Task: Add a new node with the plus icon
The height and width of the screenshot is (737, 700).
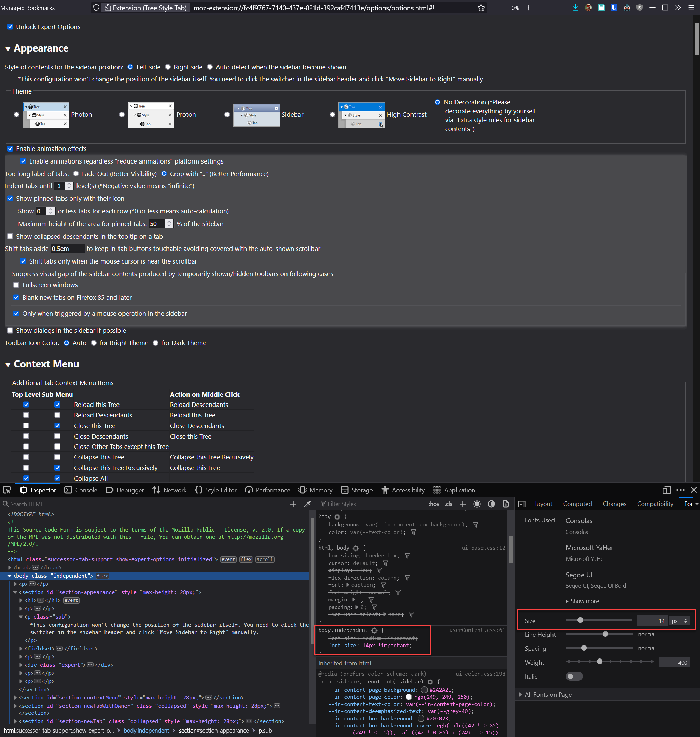Action: tap(293, 504)
